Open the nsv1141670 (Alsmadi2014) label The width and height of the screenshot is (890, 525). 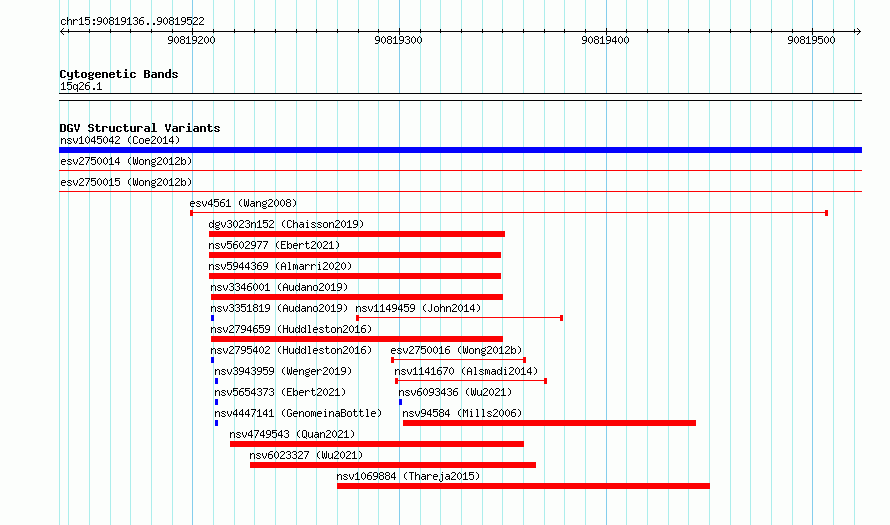click(x=466, y=371)
